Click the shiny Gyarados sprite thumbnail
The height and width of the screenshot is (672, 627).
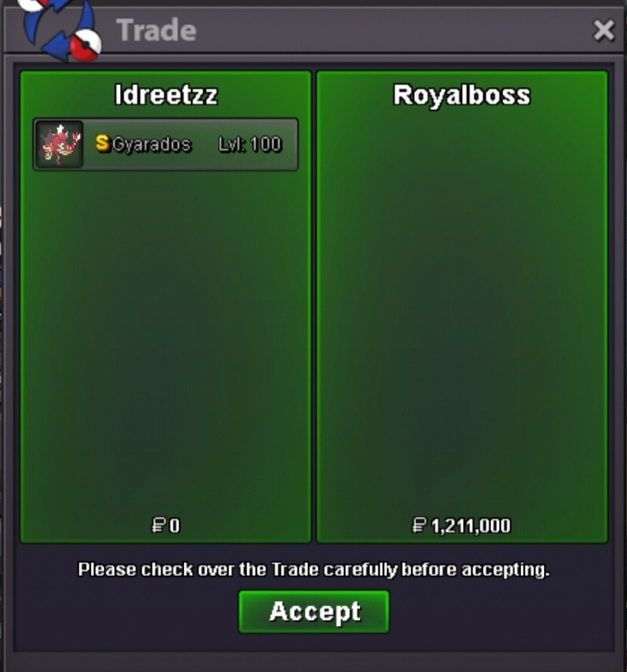point(59,145)
